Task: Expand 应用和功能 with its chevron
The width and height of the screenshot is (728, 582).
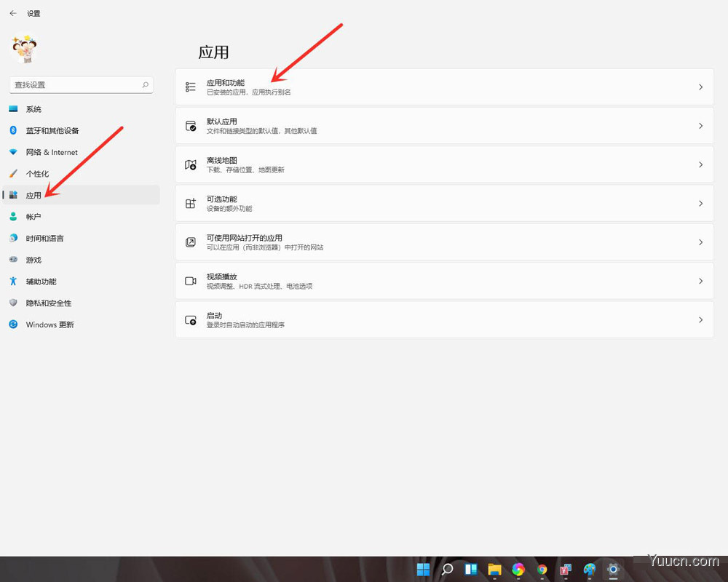Action: [700, 87]
